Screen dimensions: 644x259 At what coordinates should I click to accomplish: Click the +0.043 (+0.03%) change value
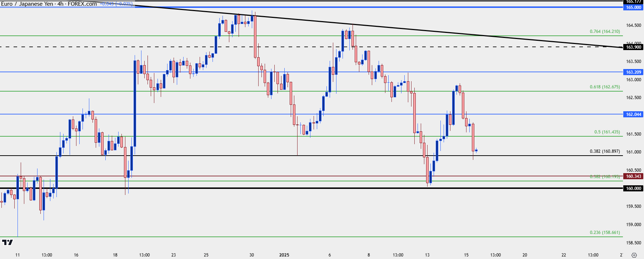116,4
